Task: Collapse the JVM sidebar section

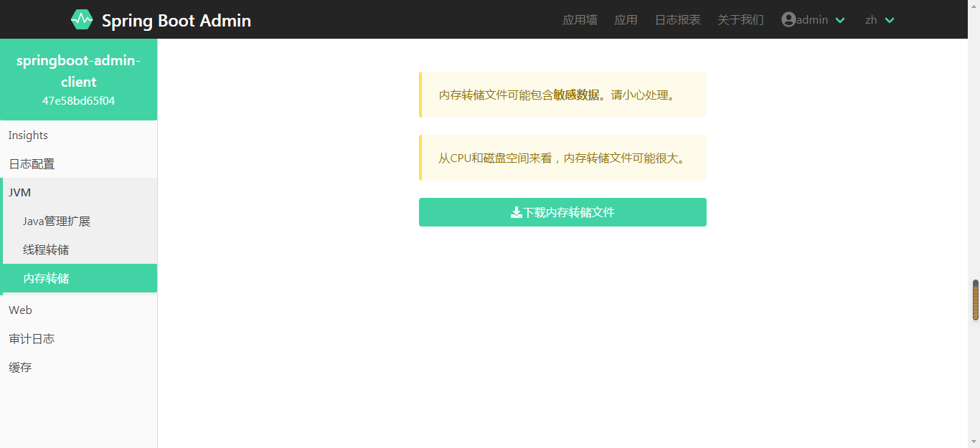Action: [x=79, y=193]
